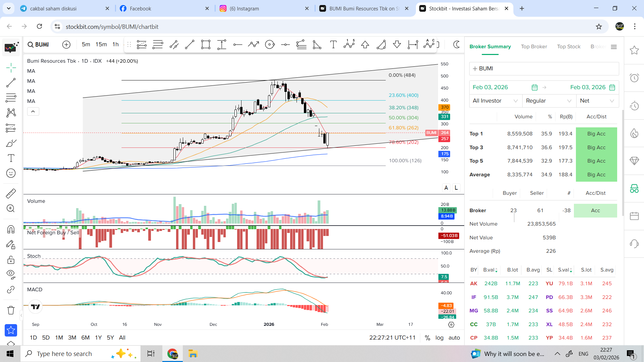Image resolution: width=644 pixels, height=362 pixels.
Task: Click the dark mode moon icon
Action: [456, 45]
